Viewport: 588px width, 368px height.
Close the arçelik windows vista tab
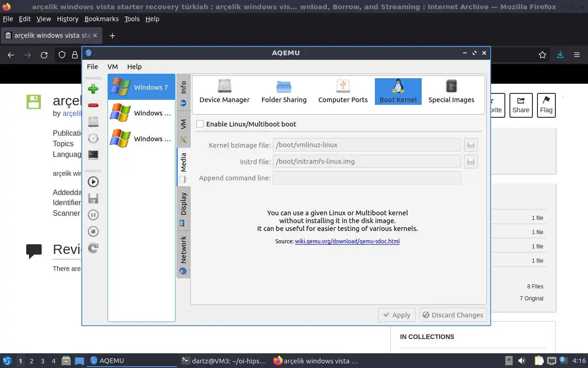tap(96, 35)
